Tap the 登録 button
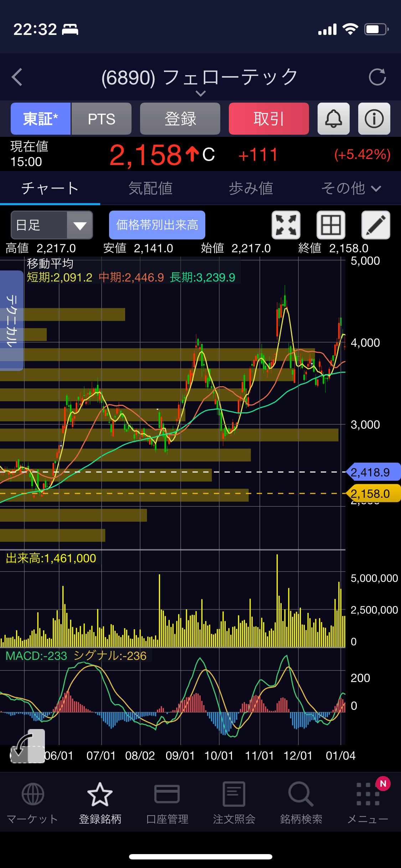 pyautogui.click(x=180, y=119)
